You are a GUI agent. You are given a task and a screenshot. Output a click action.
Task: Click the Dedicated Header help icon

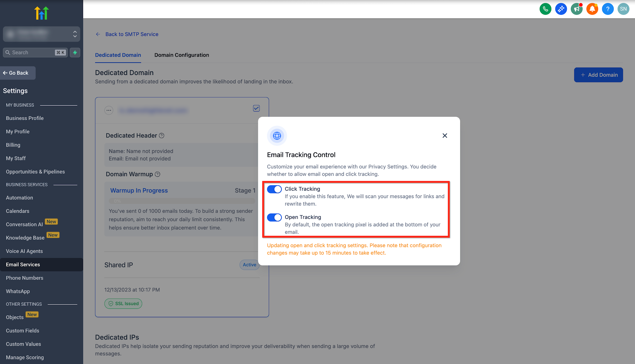click(162, 135)
